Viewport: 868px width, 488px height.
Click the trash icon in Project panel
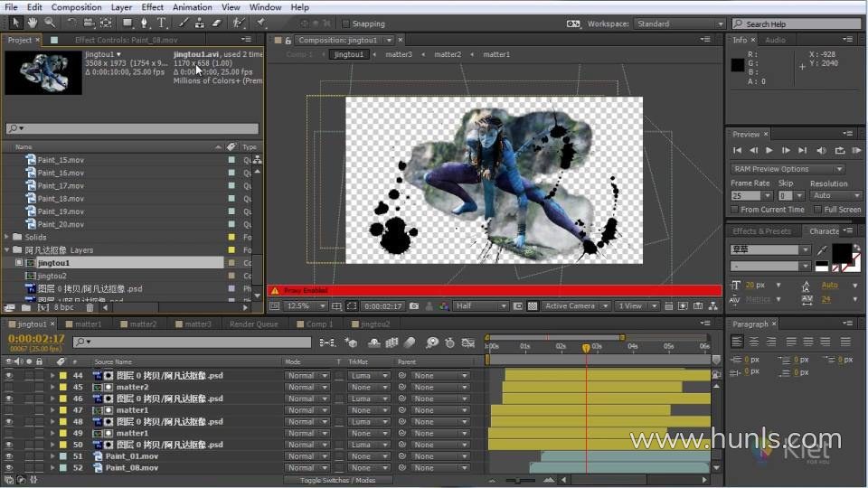(x=90, y=307)
